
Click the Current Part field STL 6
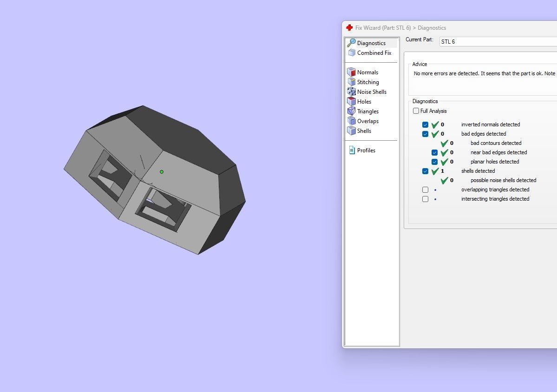pos(498,41)
